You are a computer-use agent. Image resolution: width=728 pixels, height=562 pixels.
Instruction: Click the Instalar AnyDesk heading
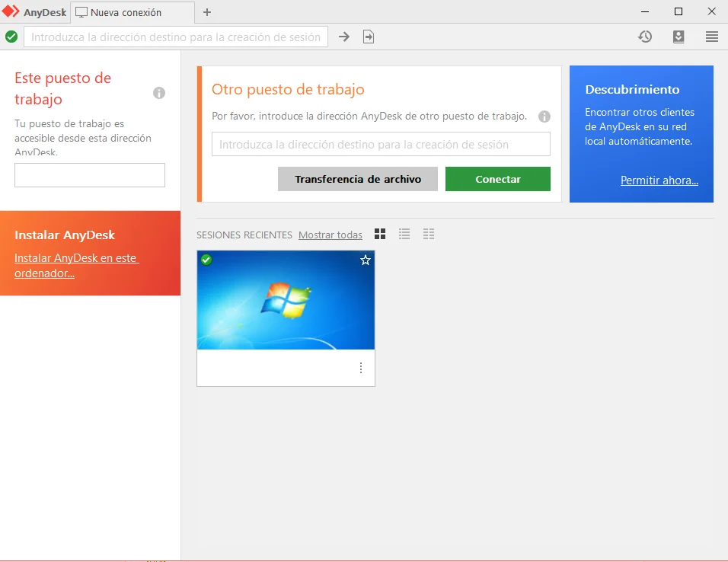pos(65,235)
